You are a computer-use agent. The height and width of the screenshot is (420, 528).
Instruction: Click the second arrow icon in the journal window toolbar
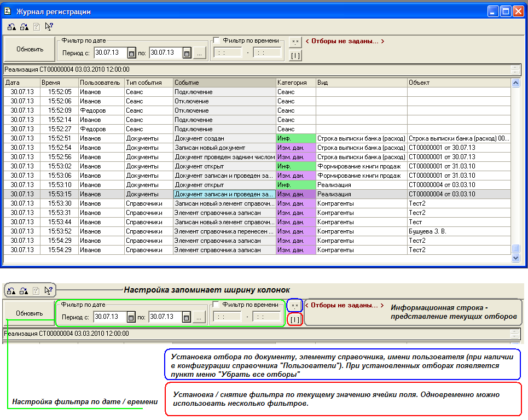coord(24,26)
